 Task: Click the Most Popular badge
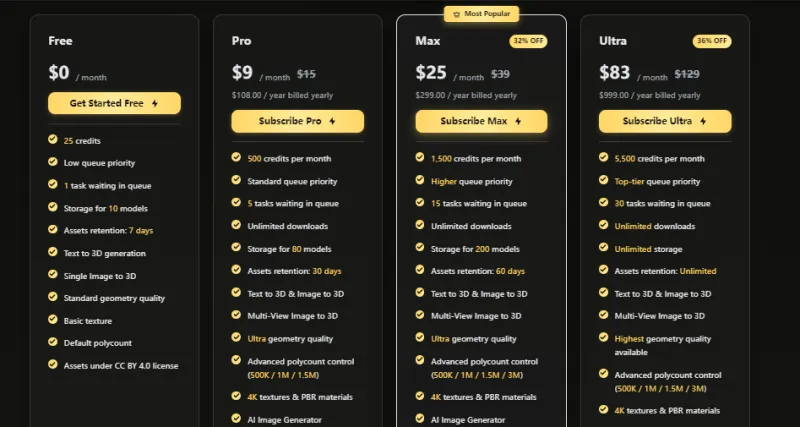(482, 14)
